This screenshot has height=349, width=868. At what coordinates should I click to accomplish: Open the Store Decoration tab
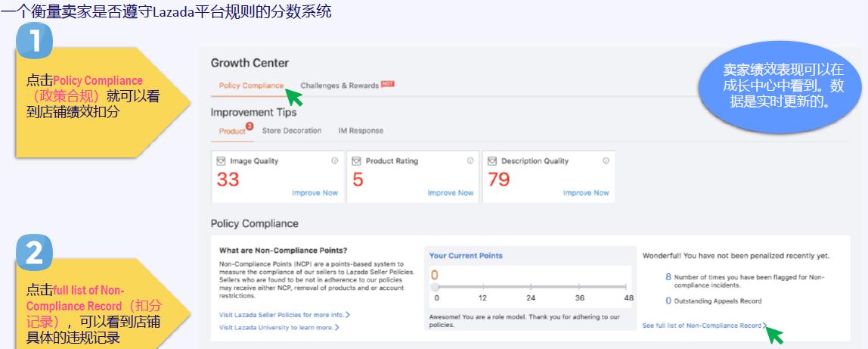click(x=292, y=131)
